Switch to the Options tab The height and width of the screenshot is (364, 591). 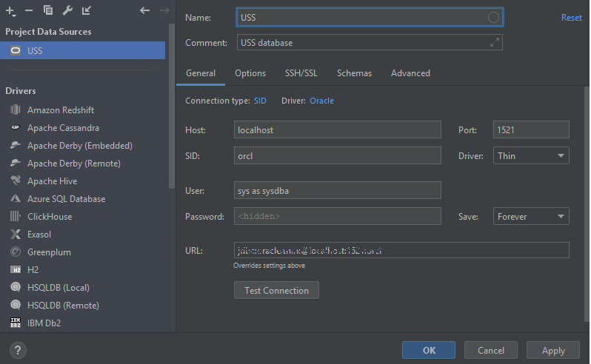250,73
